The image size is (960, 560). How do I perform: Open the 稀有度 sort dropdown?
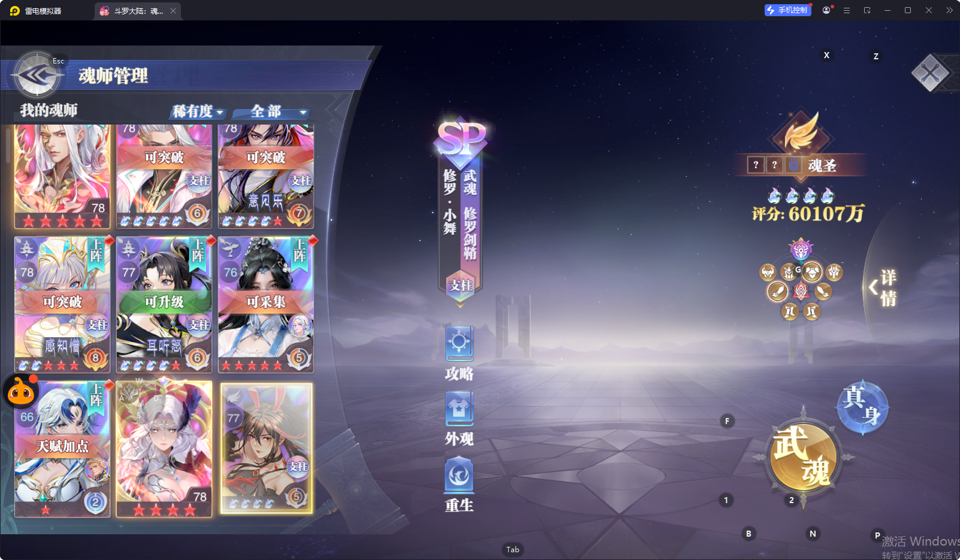[x=198, y=112]
